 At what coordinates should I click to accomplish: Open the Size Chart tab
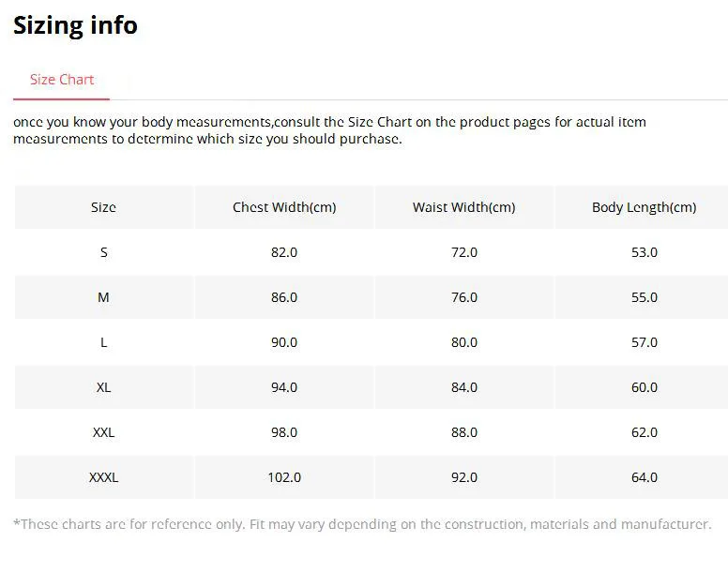[62, 80]
